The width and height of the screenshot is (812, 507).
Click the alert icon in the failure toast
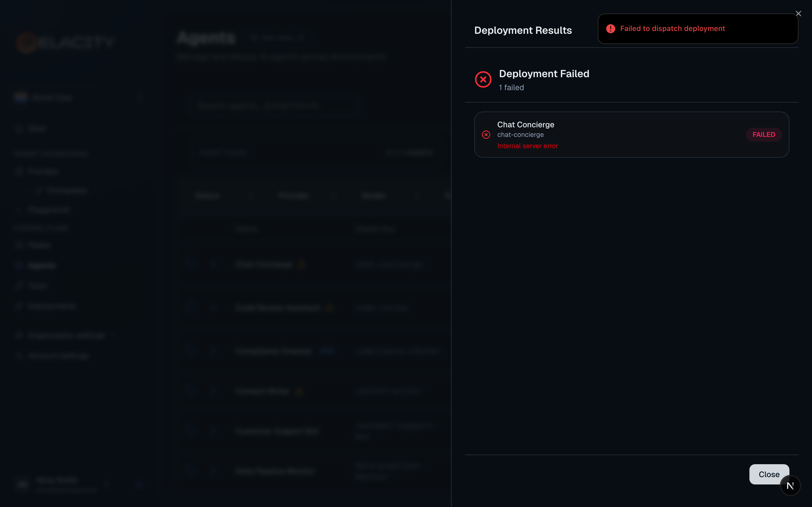point(611,28)
